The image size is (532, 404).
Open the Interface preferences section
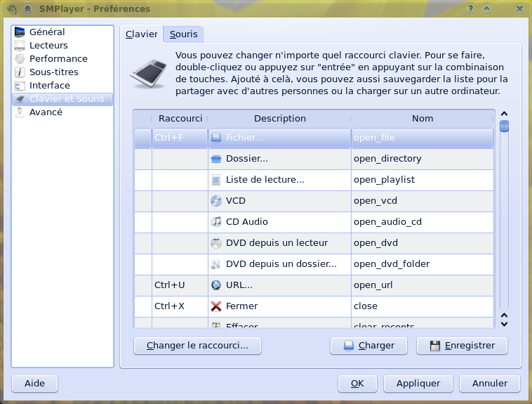[49, 86]
